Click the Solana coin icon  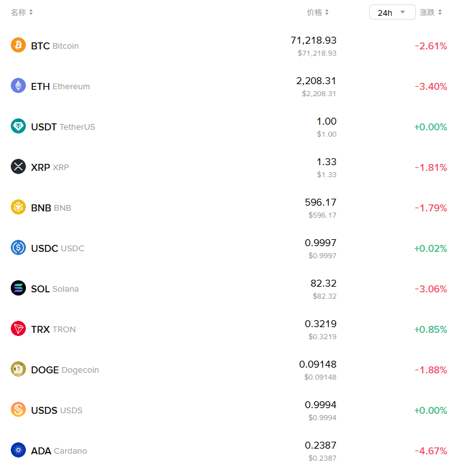click(18, 288)
